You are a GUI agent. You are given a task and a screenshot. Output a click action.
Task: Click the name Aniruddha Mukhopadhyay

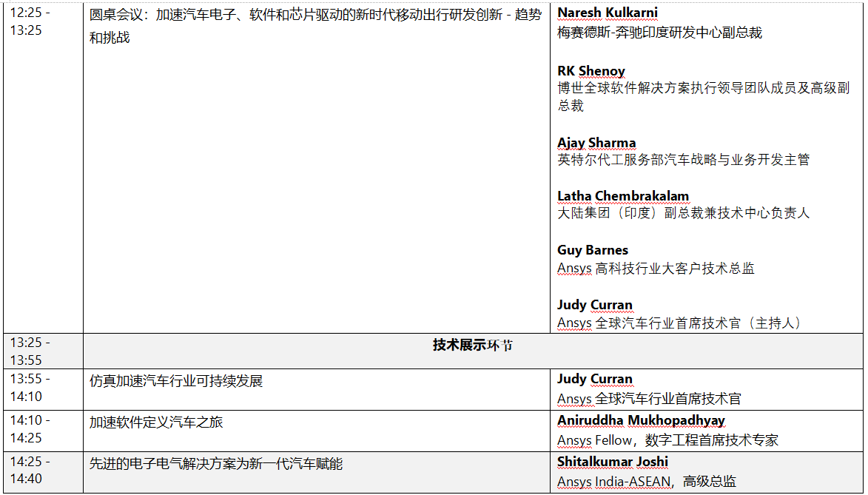pyautogui.click(x=641, y=420)
